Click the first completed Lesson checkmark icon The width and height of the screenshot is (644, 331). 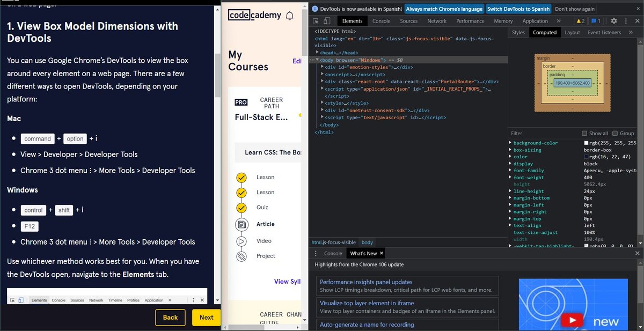pyautogui.click(x=241, y=177)
